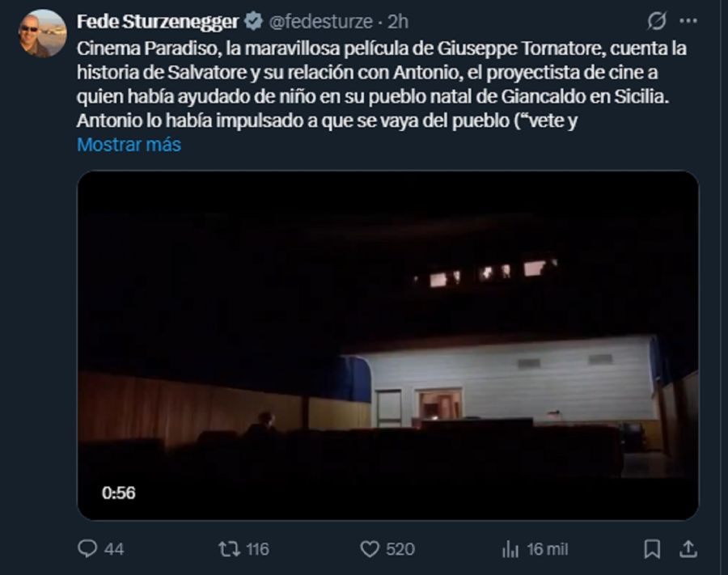
Task: View analytics via the bar chart icon
Action: pos(510,549)
